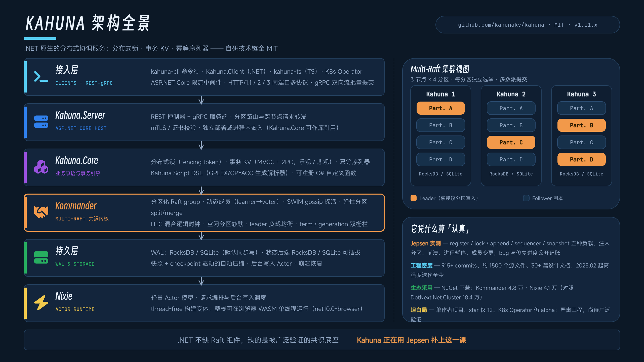
Task: Click the Kahuna.Server layer title
Action: [80, 115]
